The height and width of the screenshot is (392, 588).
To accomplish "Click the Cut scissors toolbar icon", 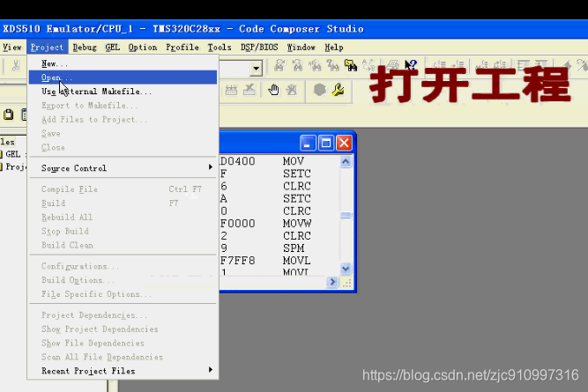I will click(16, 65).
